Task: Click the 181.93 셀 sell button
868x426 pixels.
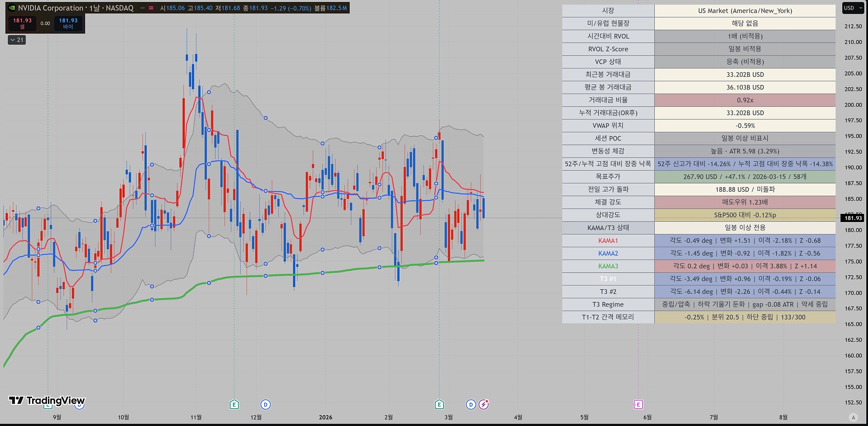Action: click(22, 24)
